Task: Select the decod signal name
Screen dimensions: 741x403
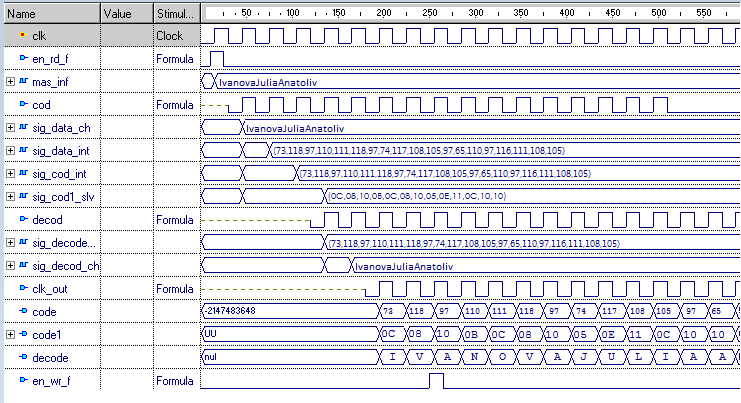Action: coord(47,220)
